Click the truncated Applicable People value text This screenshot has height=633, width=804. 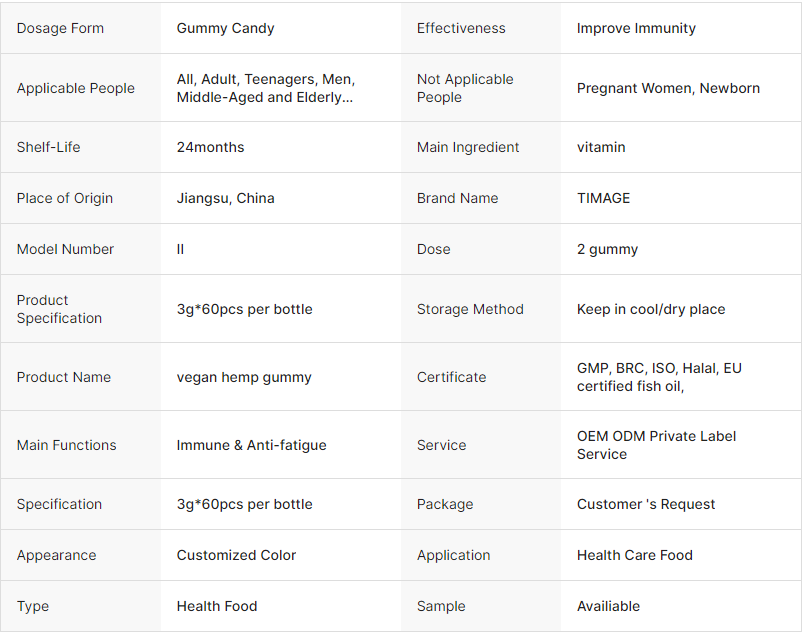click(x=265, y=88)
